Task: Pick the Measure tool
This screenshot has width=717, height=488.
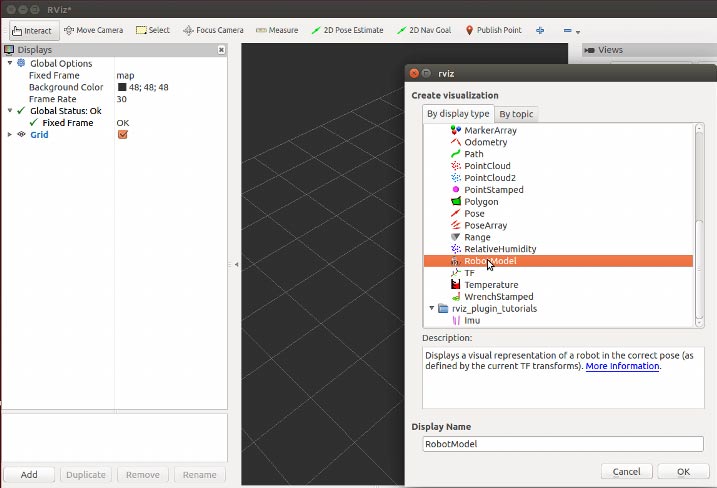Action: (277, 30)
